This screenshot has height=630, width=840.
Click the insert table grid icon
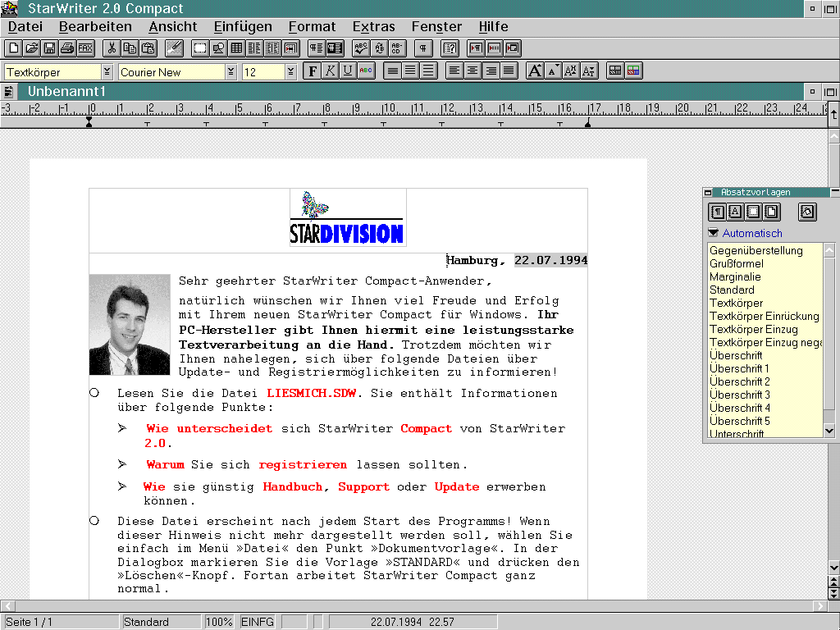point(236,48)
